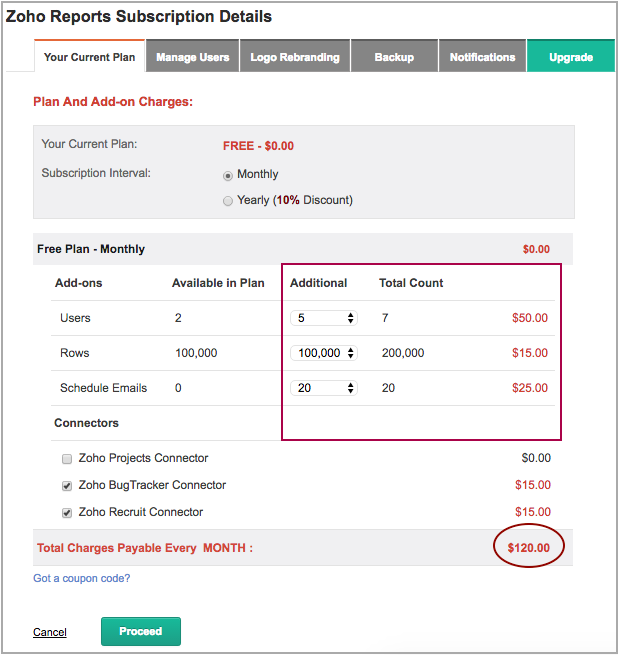Uncheck the Zoho Recruit Connector
This screenshot has height=655, width=618.
67,513
